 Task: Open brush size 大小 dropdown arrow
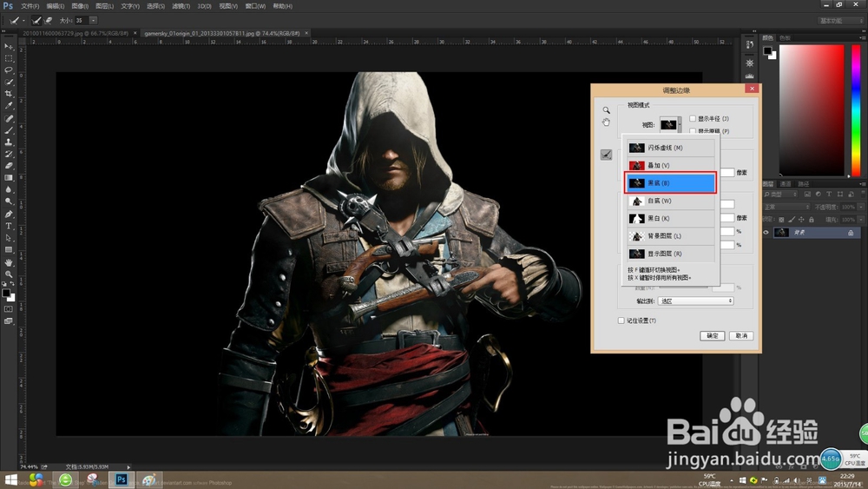pos(93,21)
